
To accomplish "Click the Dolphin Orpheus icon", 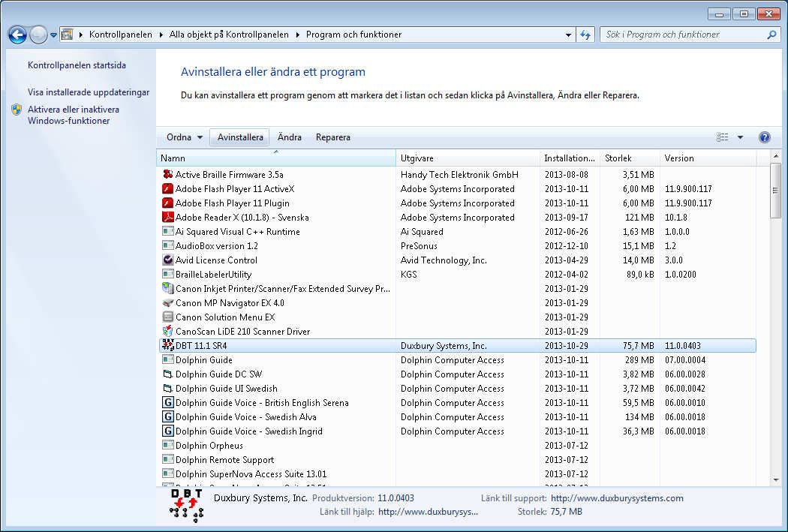I will coord(168,445).
